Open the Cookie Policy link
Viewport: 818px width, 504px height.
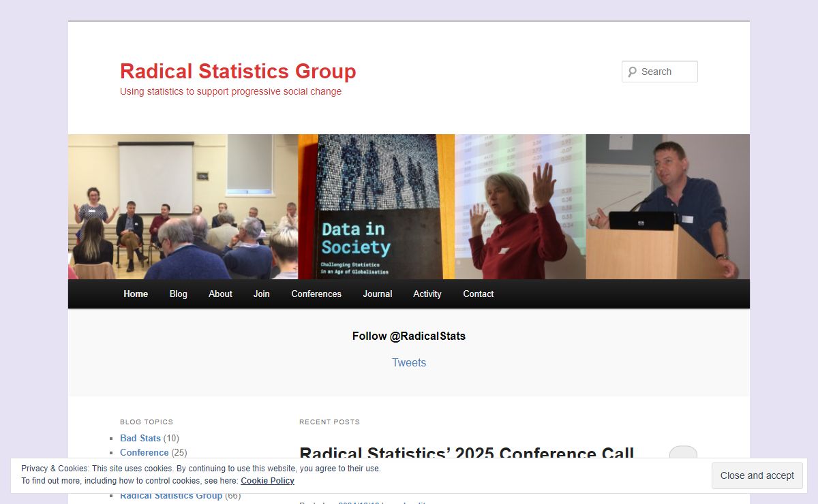point(267,481)
